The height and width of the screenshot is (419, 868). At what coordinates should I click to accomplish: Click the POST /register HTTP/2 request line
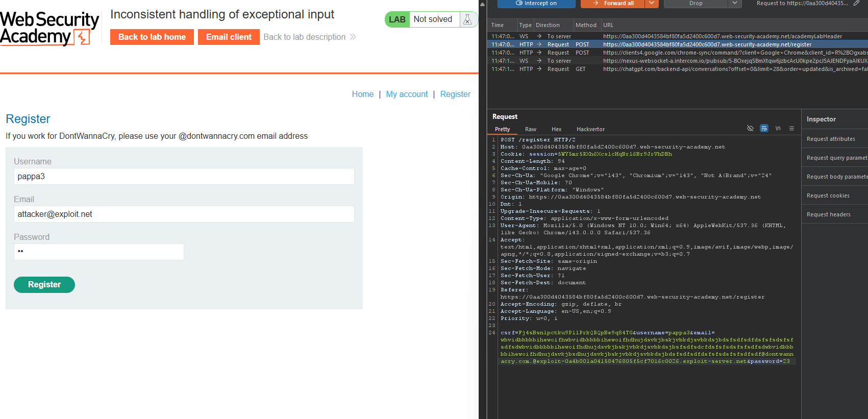click(x=538, y=139)
